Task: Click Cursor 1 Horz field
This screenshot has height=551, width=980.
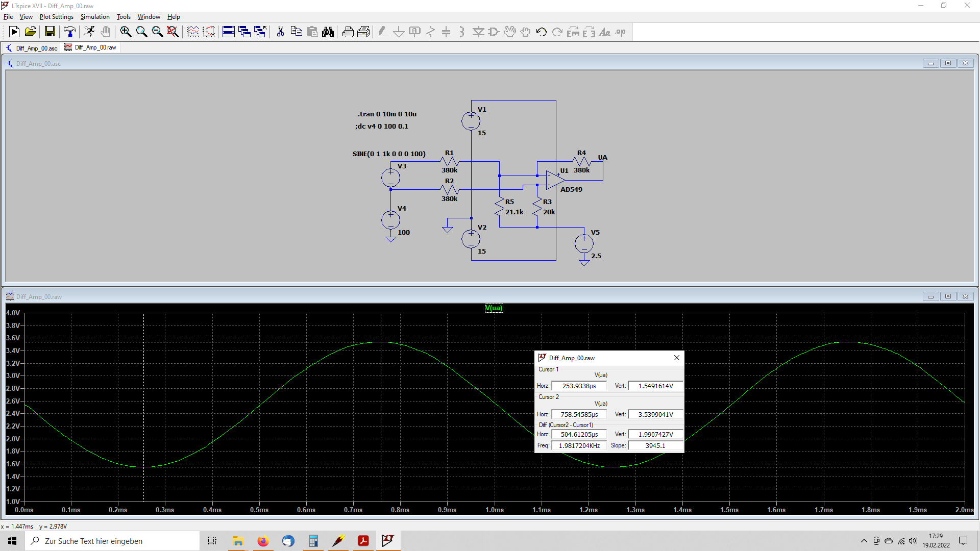Action: tap(579, 386)
